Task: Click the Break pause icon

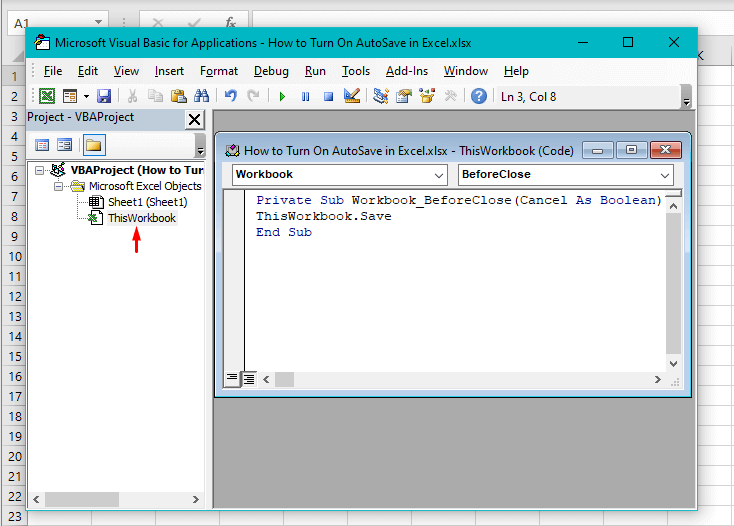Action: click(x=305, y=96)
